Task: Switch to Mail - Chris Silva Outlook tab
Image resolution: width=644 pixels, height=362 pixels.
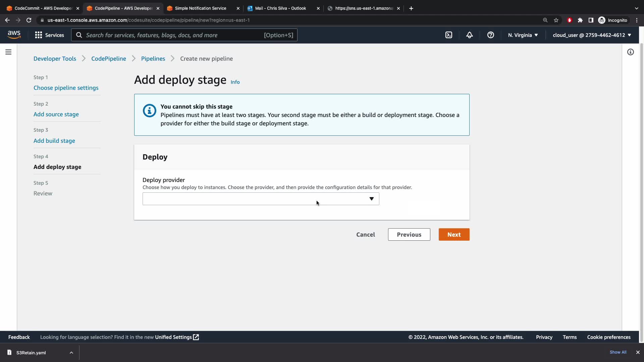Action: (x=280, y=8)
